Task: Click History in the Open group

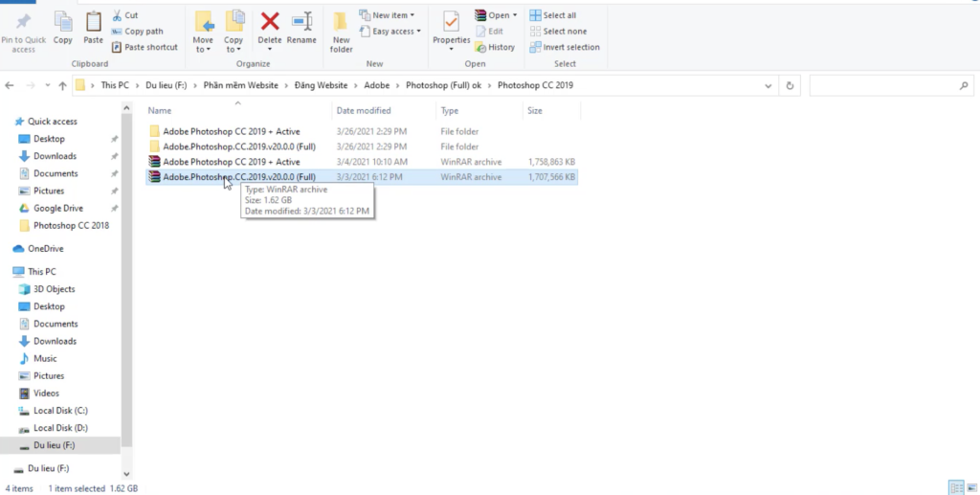Action: [x=495, y=47]
